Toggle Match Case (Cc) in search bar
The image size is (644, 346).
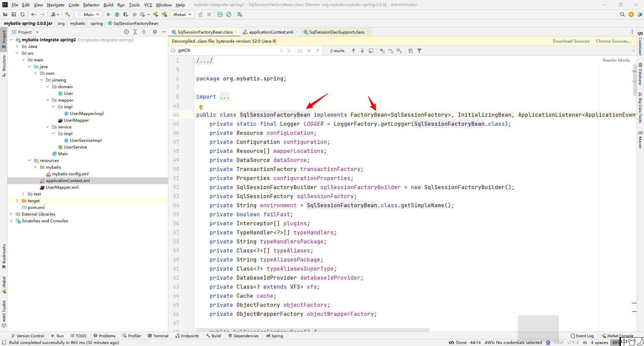tap(300, 51)
